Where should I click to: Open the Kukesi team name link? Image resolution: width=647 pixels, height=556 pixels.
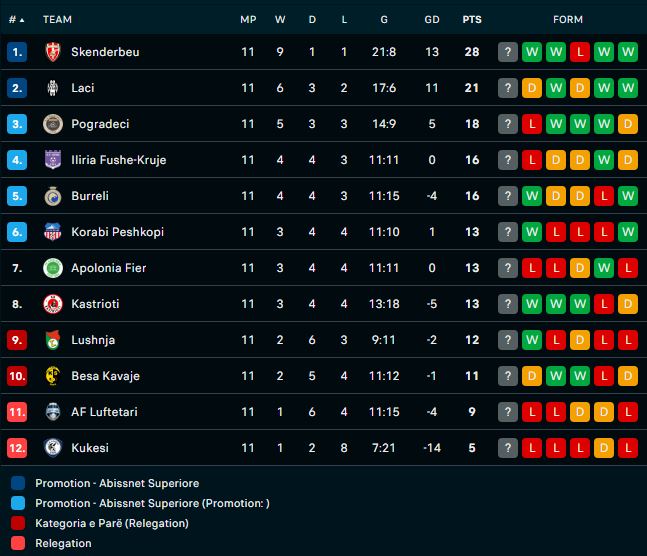coord(90,448)
